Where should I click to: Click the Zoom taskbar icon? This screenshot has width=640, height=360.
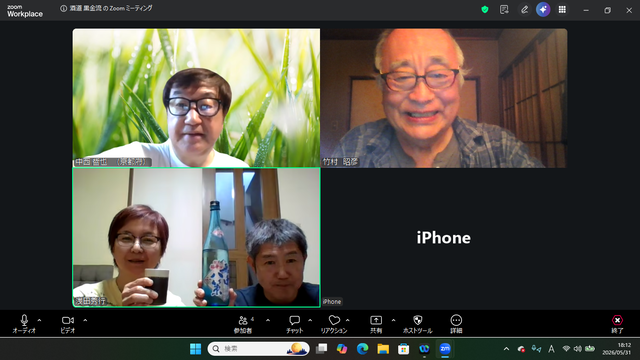(445, 349)
